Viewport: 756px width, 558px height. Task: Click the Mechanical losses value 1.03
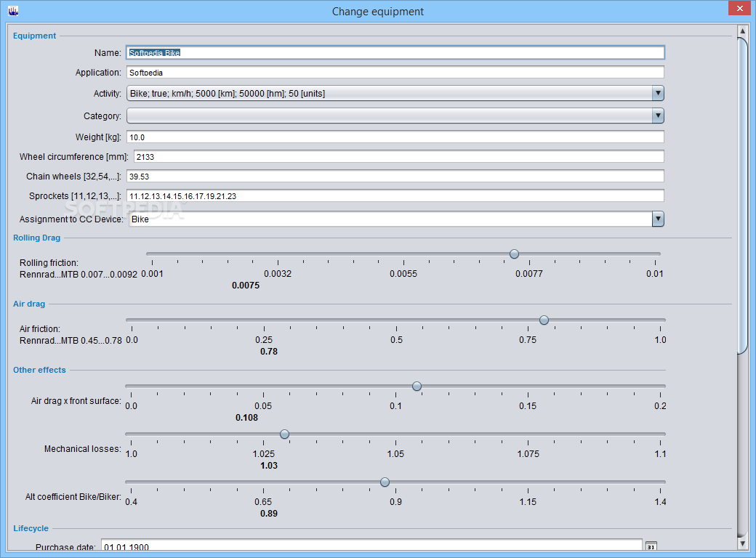point(268,466)
